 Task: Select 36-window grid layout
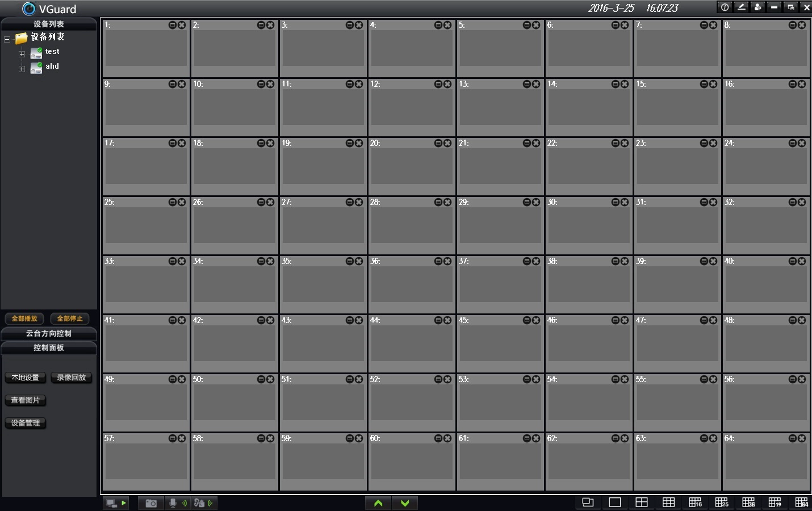point(748,502)
